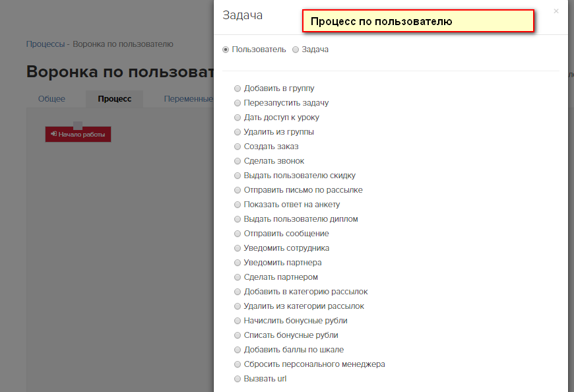Image resolution: width=574 pixels, height=392 pixels.
Task: Choose Сделать звонок action
Action: (x=238, y=161)
